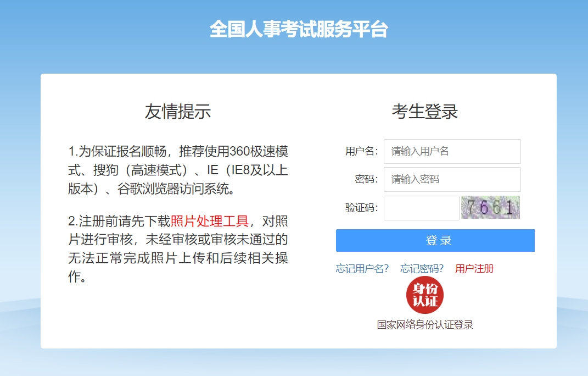Open the 忘记用户名? link
This screenshot has width=588, height=376.
pyautogui.click(x=362, y=269)
